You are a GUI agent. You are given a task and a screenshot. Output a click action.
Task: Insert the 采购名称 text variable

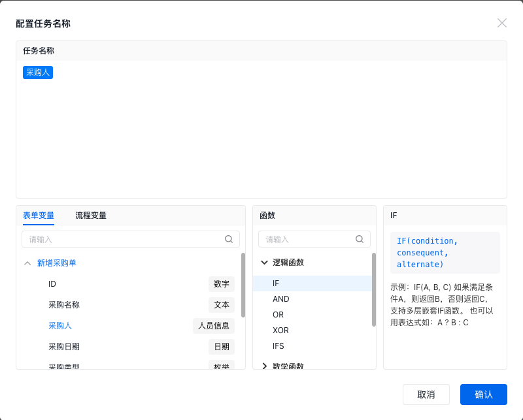point(64,305)
